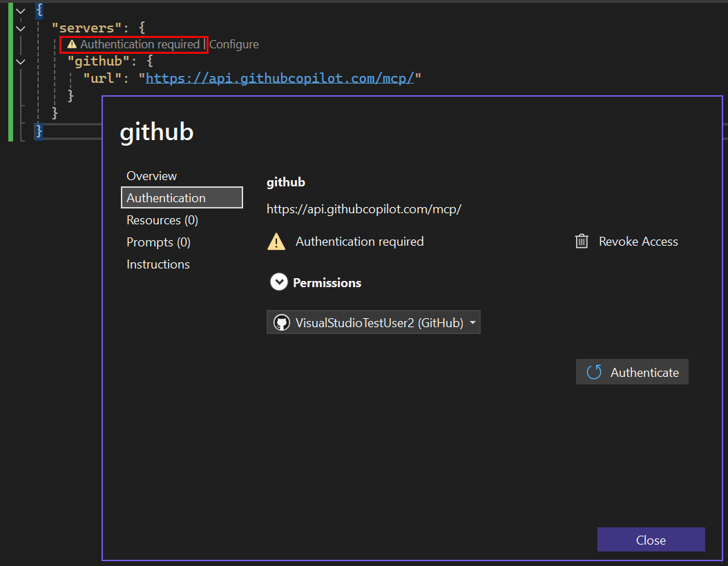
Task: Click the Configure CodeLens link
Action: (x=234, y=45)
